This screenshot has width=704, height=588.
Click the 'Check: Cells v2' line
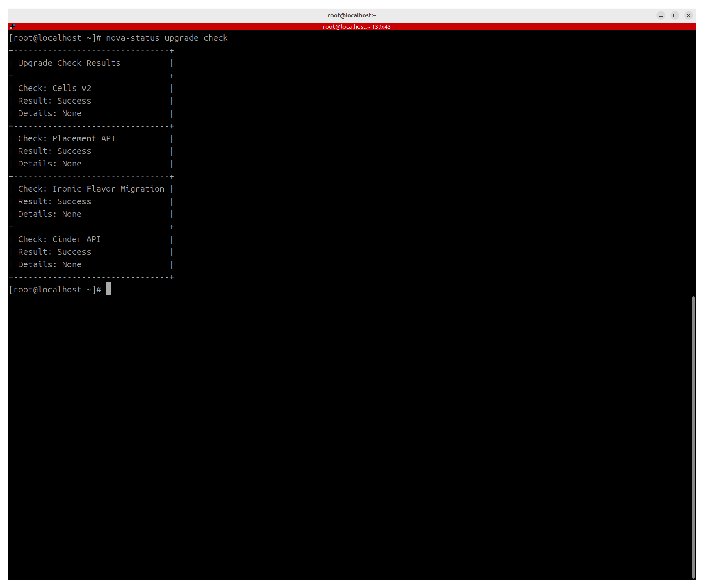(x=55, y=88)
